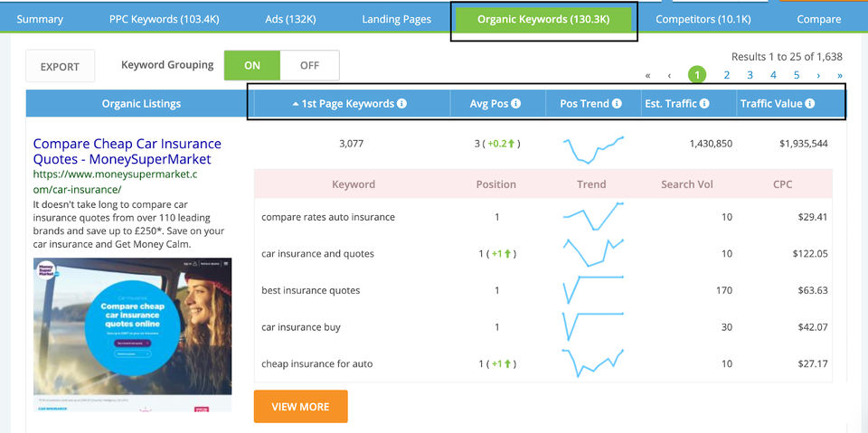The width and height of the screenshot is (868, 433).
Task: Open Competitors (10.1K) tab
Action: pos(703,19)
